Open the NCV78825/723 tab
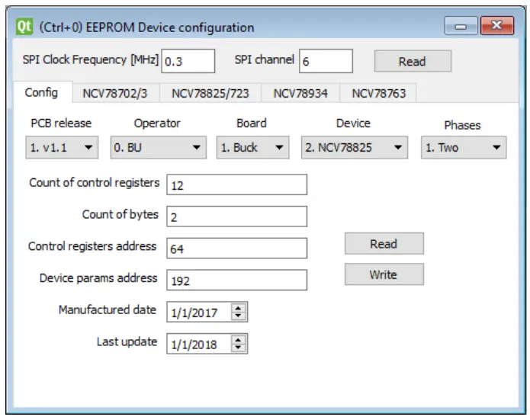 click(x=210, y=93)
